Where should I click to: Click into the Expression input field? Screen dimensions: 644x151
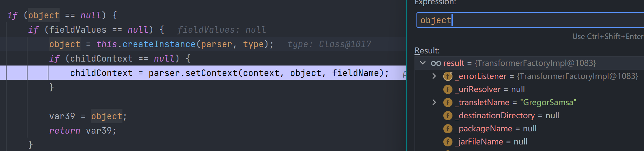pos(530,20)
